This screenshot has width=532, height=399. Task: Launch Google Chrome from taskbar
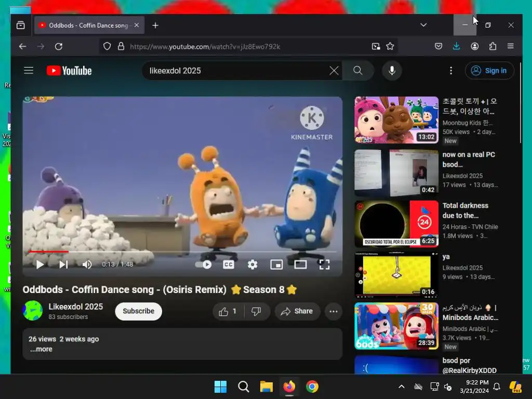312,387
